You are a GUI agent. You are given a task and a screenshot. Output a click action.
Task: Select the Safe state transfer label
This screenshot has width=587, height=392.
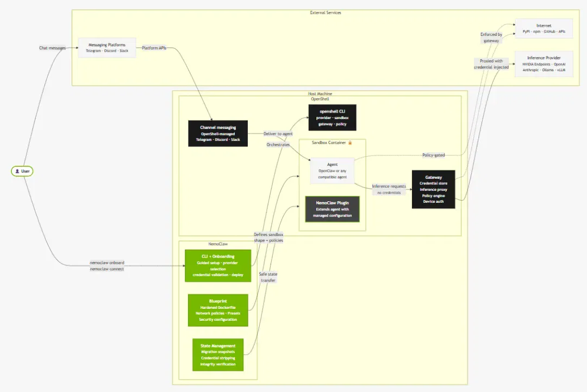point(268,277)
